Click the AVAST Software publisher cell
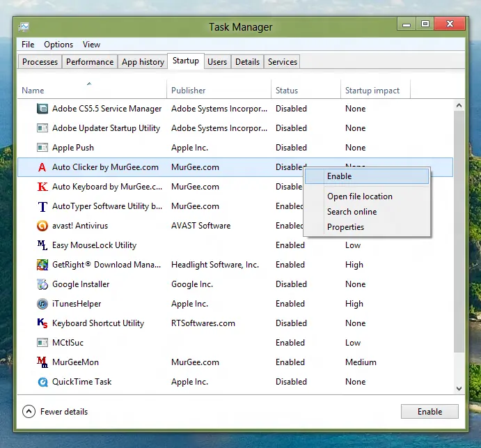The width and height of the screenshot is (481, 448). (x=201, y=226)
